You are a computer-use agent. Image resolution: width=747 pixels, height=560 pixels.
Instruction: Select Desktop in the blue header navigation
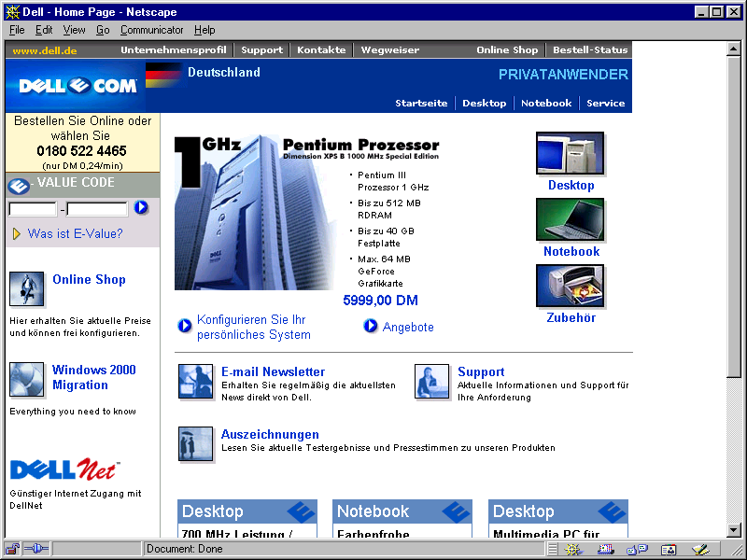pyautogui.click(x=485, y=104)
